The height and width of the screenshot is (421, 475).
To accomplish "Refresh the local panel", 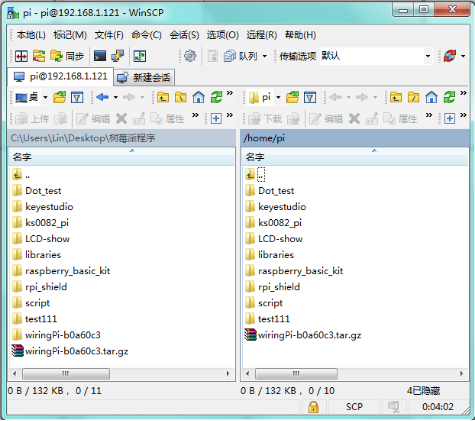I will point(216,98).
